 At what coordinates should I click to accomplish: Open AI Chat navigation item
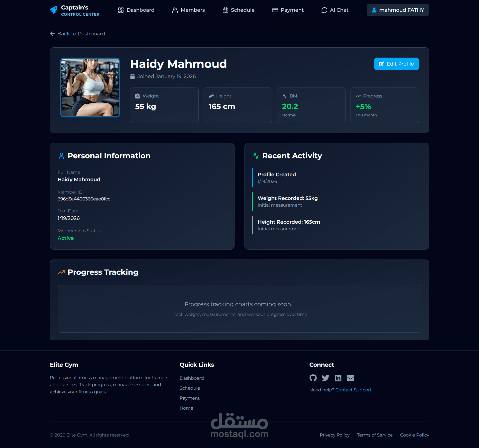click(x=335, y=10)
